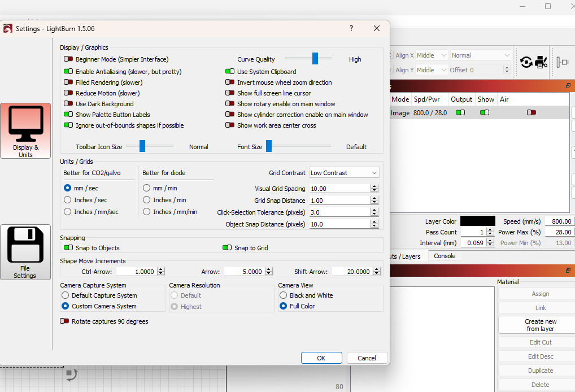Open Display & Units settings page
The height and width of the screenshot is (392, 575).
point(25,131)
